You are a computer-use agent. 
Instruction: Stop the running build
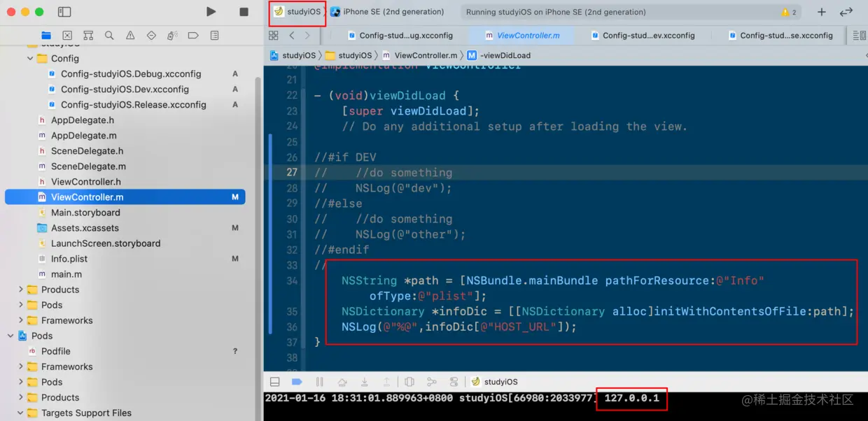click(244, 12)
